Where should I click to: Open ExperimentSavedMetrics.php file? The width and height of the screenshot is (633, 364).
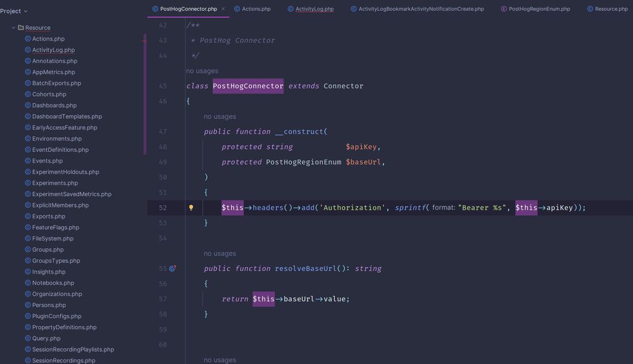pos(72,194)
